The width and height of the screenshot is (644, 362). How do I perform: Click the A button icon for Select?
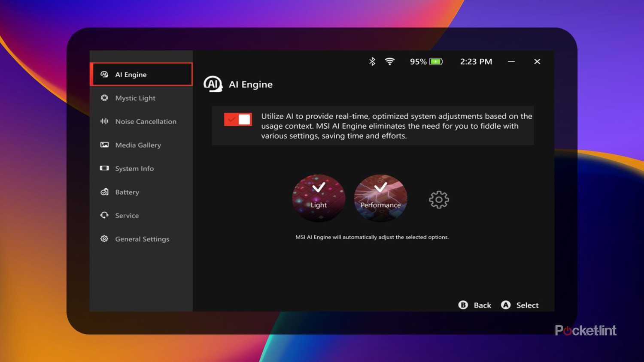coord(506,305)
